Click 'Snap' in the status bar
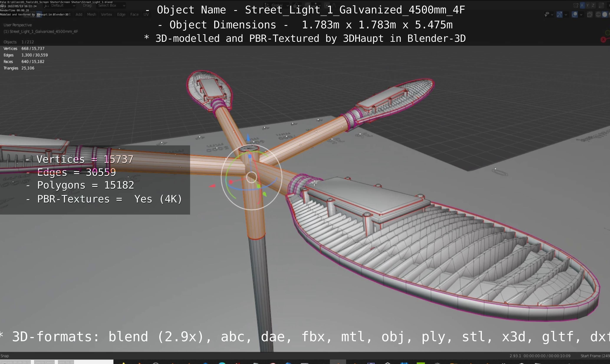The height and width of the screenshot is (364, 610). point(5,356)
